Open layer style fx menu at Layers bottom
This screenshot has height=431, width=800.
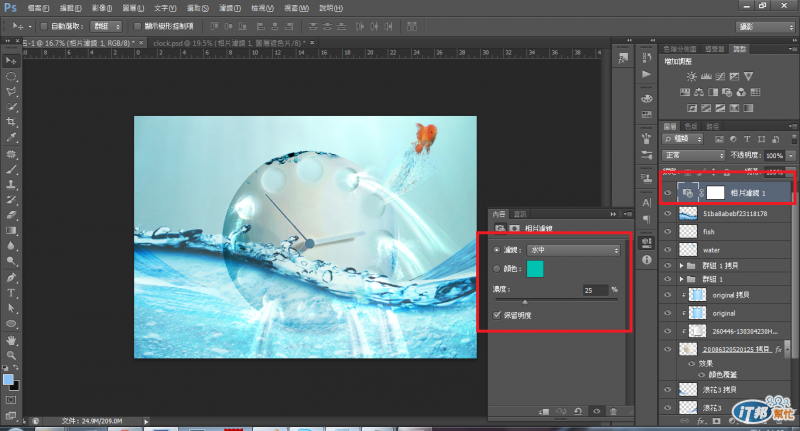coord(701,421)
